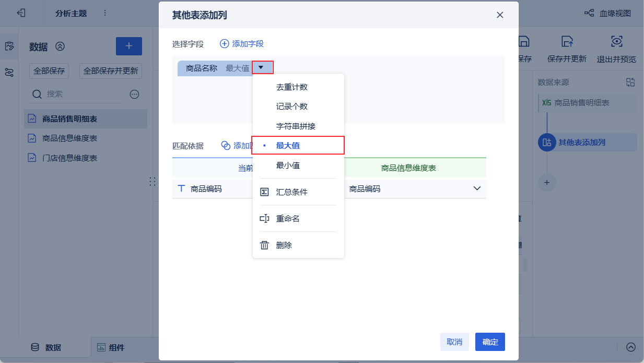The image size is (644, 363).
Task: Select 最小值 in the aggregation menu
Action: [288, 166]
